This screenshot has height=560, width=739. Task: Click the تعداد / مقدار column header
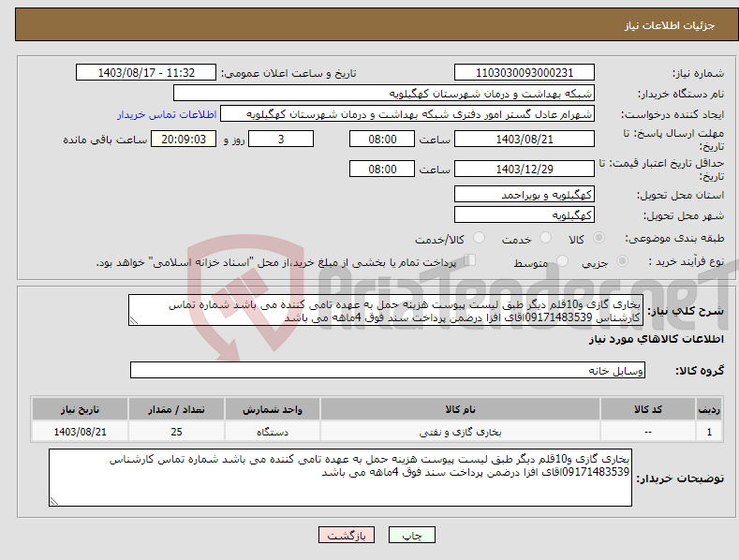click(176, 409)
